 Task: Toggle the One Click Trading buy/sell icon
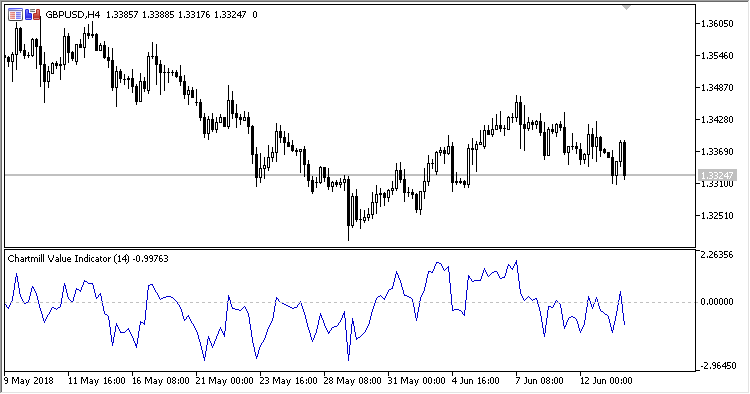(33, 14)
